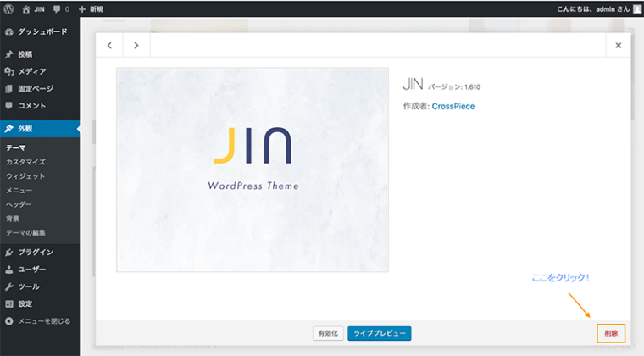644x356 pixels.
Task: Click the comment icon beside コメント
Action: click(x=9, y=106)
